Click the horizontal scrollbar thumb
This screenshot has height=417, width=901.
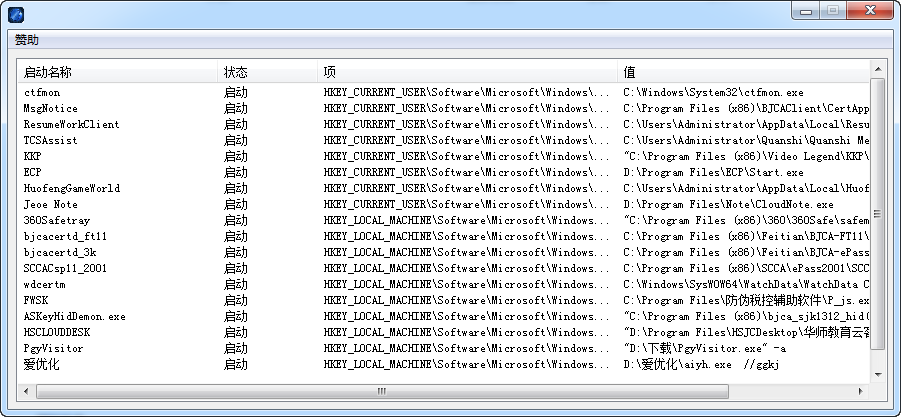coord(380,391)
